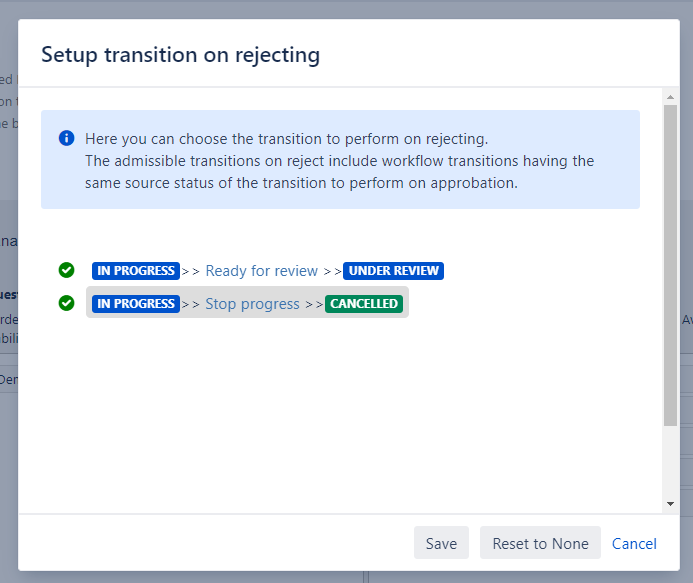Image resolution: width=693 pixels, height=583 pixels.
Task: Click green checkmark beside Ready for review transition
Action: pos(66,270)
